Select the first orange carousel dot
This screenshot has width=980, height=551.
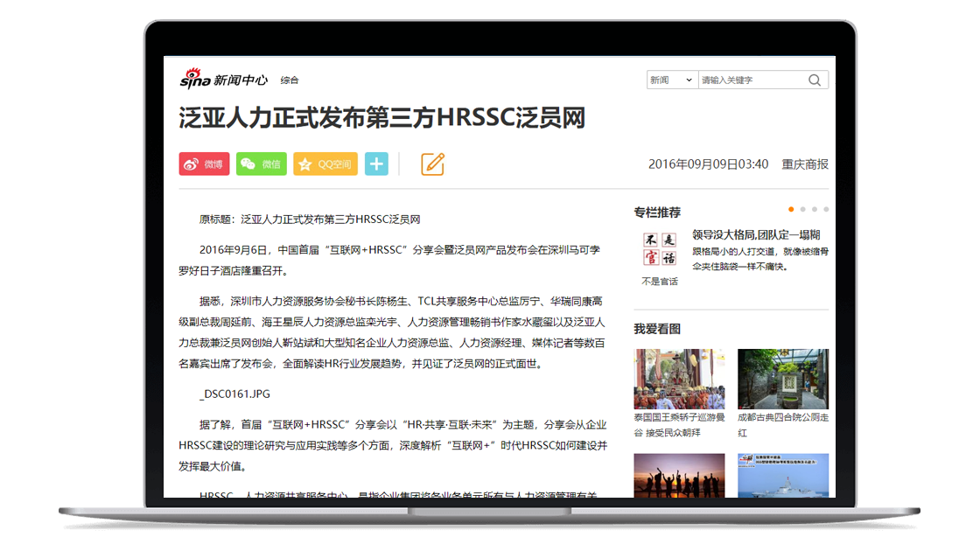[x=791, y=209]
